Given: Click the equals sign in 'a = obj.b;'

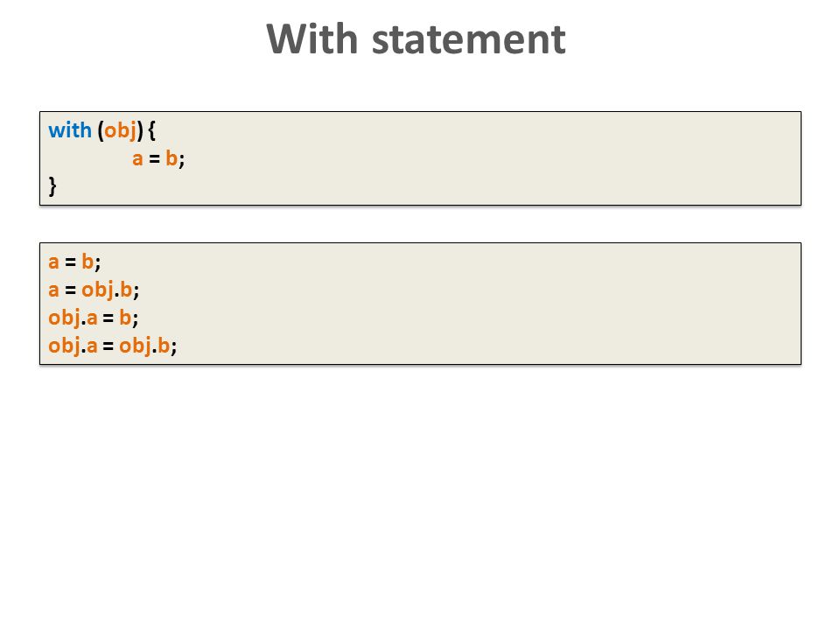Looking at the screenshot, I should coord(70,290).
